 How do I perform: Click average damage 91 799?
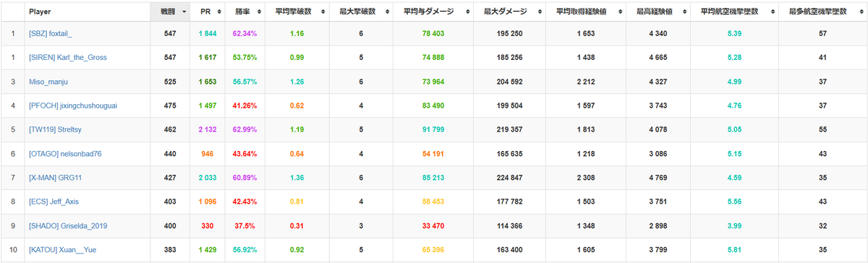[433, 130]
